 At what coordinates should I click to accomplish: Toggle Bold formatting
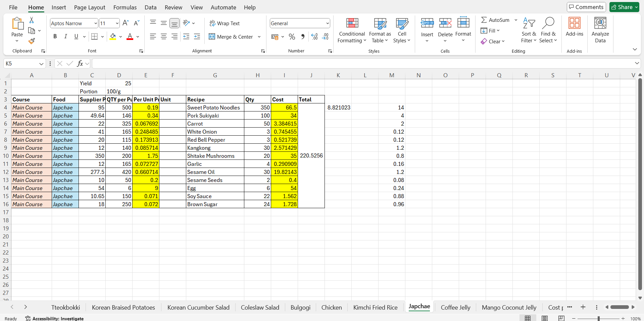tap(55, 37)
